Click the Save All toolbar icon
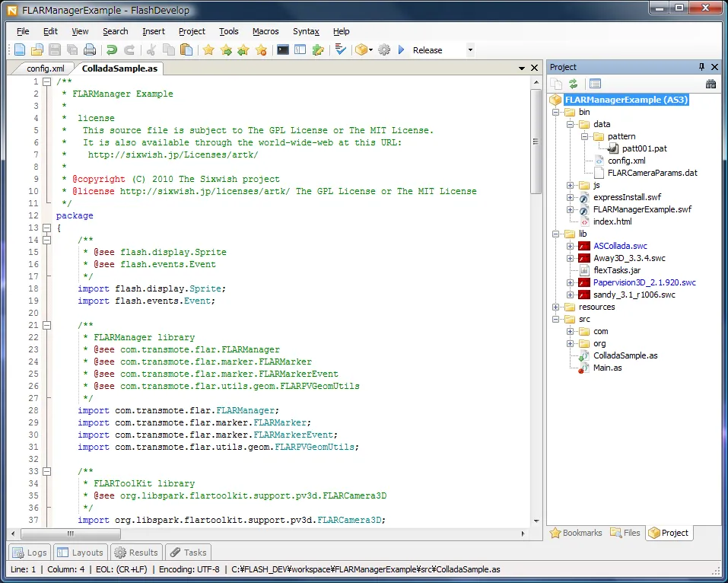This screenshot has height=583, width=728. click(x=72, y=49)
